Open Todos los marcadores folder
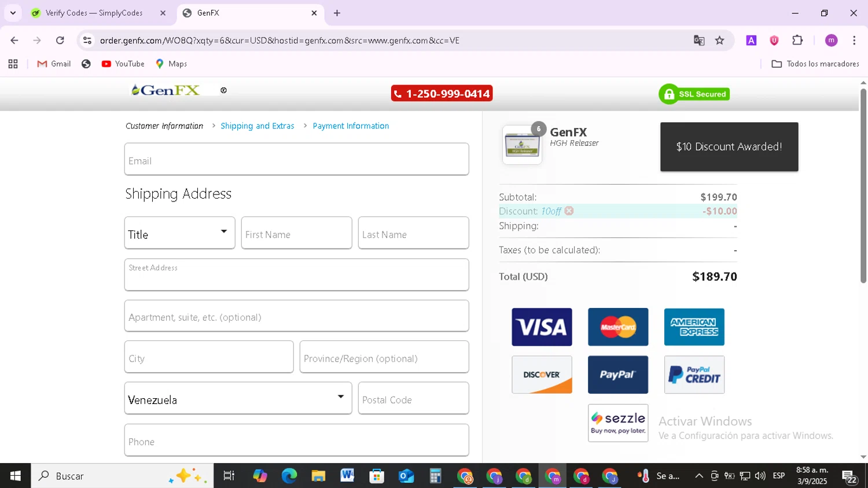 coord(815,64)
